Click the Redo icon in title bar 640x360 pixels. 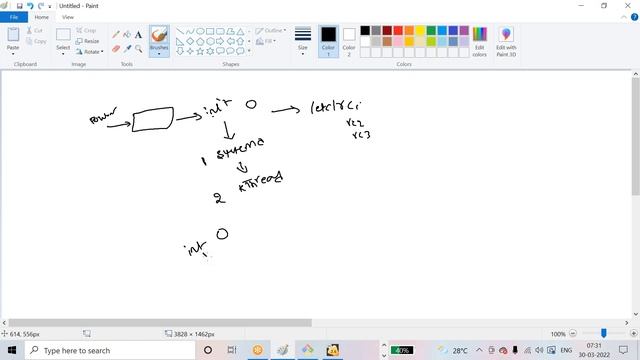41,6
